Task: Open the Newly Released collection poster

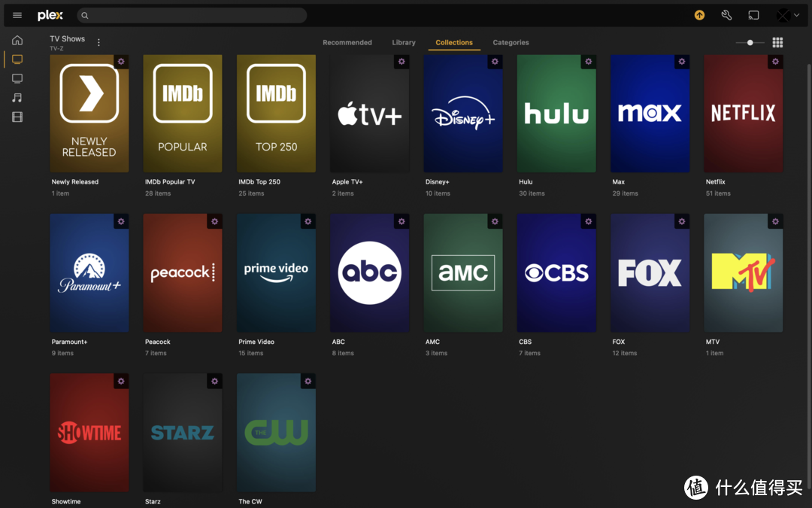Action: [89, 114]
